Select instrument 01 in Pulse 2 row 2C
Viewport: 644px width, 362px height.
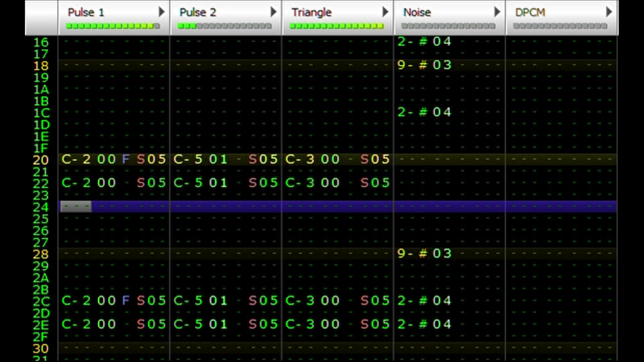(x=218, y=300)
